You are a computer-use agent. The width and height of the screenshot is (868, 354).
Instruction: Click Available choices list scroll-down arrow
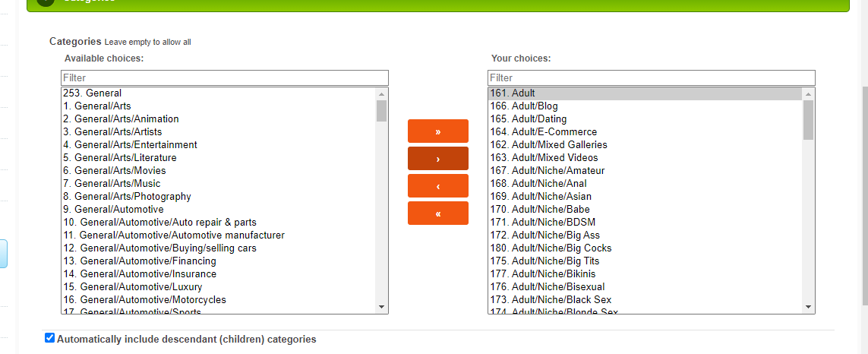(x=381, y=306)
